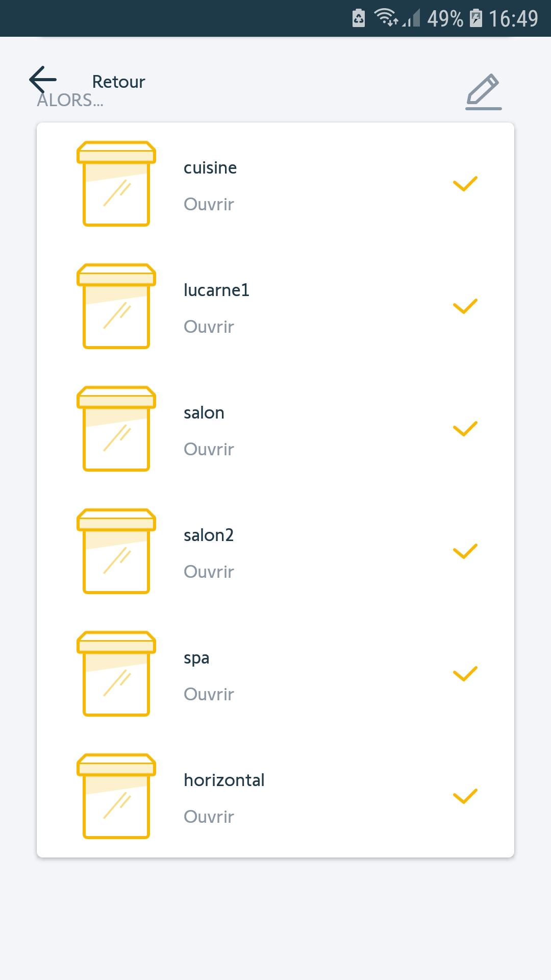Screen dimensions: 551x980
Task: Deselect the salon checkmark
Action: click(x=465, y=429)
